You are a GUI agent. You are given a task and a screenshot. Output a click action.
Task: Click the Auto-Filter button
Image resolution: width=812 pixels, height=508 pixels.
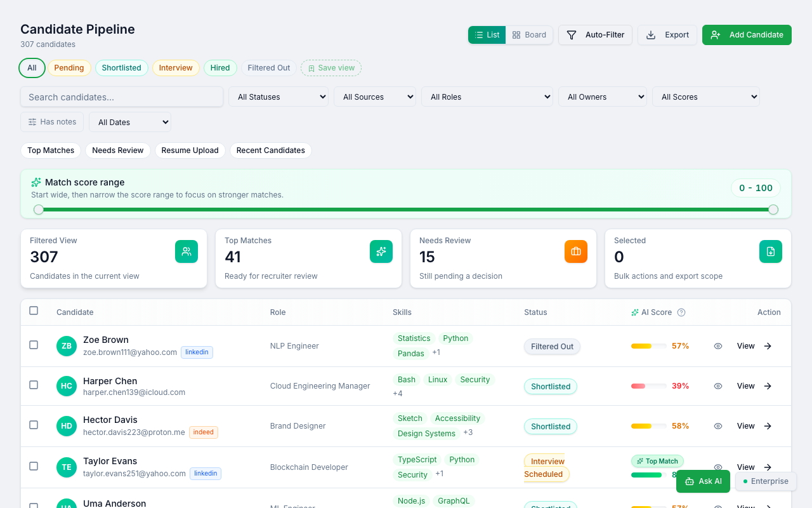595,35
